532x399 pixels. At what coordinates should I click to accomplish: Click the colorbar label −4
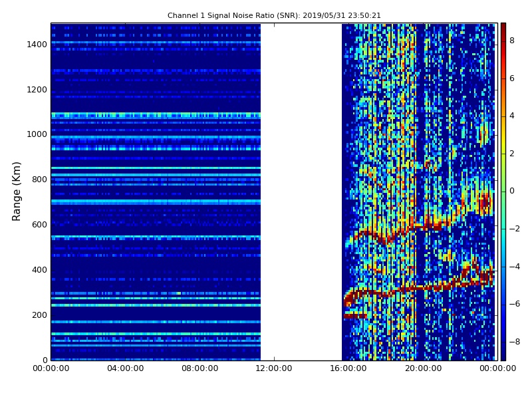(x=515, y=267)
